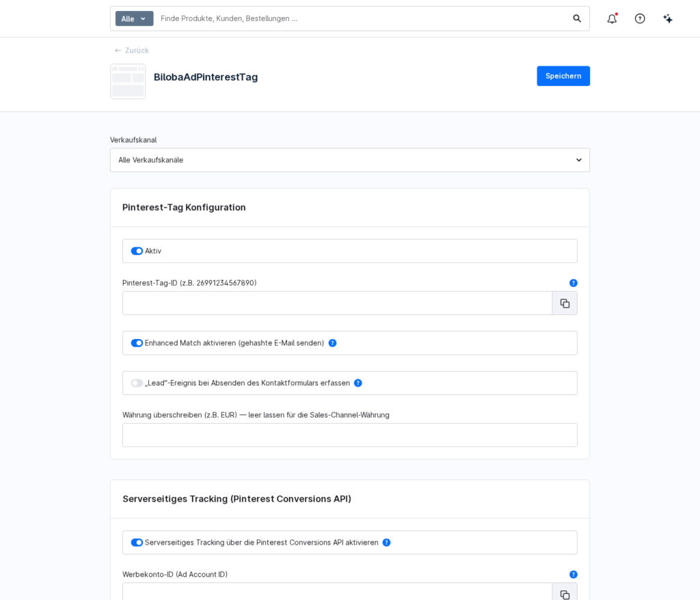Show help for Serverseitiges Tracking toggle
Image resolution: width=700 pixels, height=600 pixels.
coord(387,543)
